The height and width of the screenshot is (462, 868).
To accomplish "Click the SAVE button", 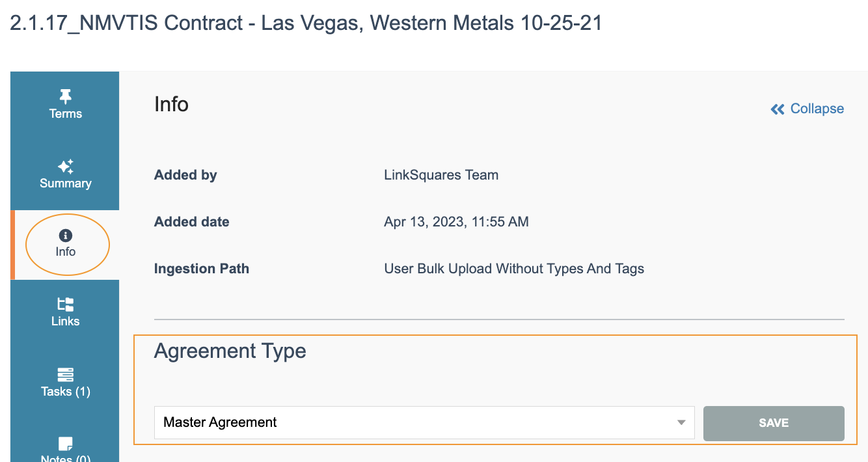I will click(774, 423).
